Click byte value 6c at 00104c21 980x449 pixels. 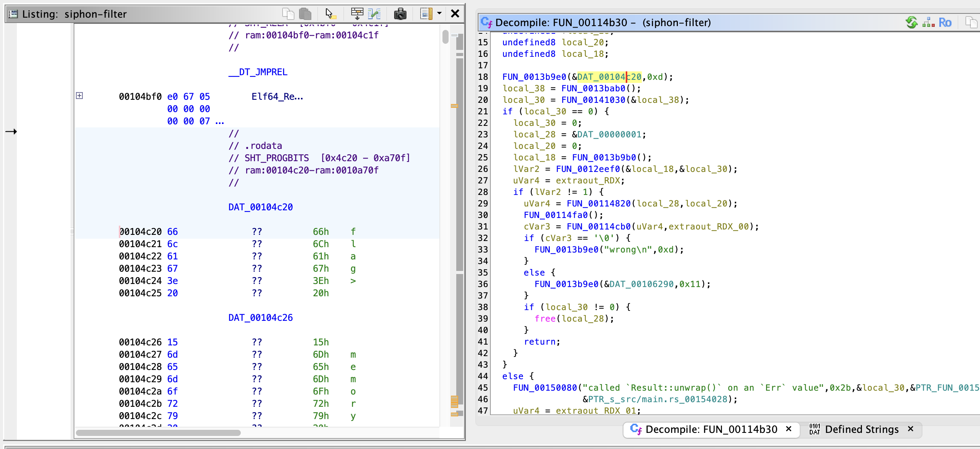173,244
